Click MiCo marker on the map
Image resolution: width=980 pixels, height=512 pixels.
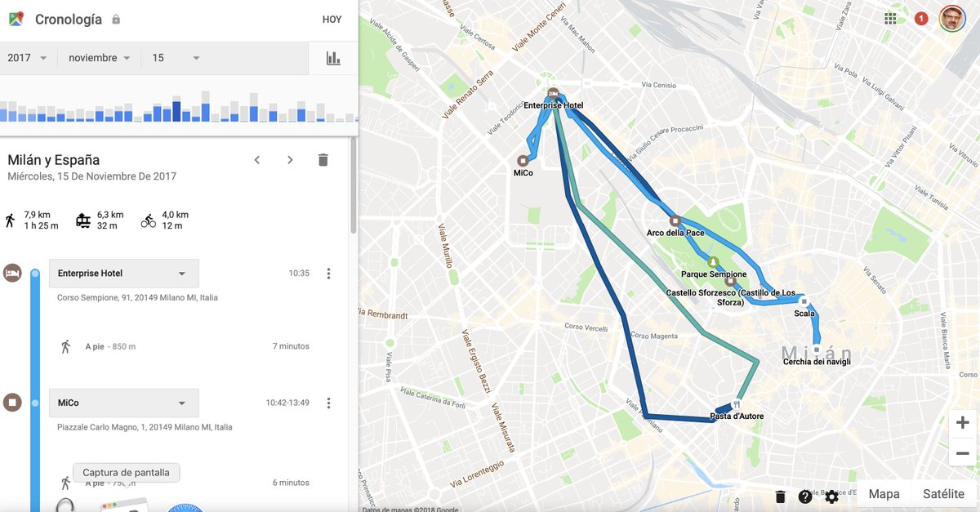523,160
